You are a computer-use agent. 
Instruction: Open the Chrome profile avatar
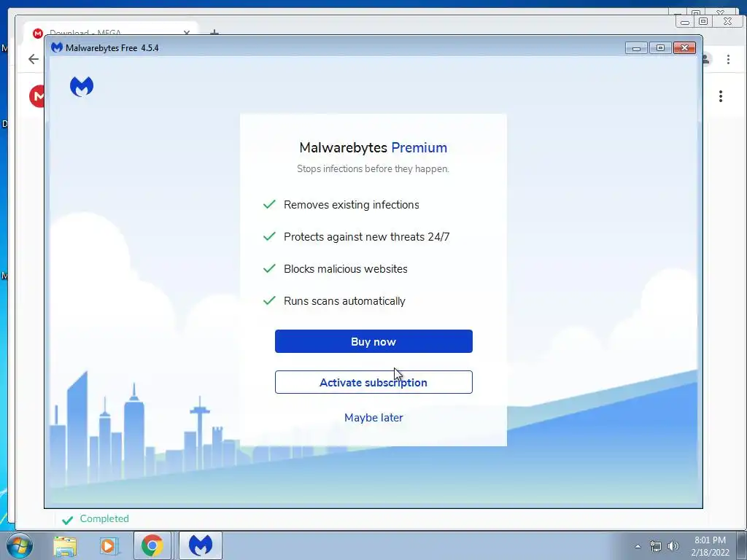point(706,59)
